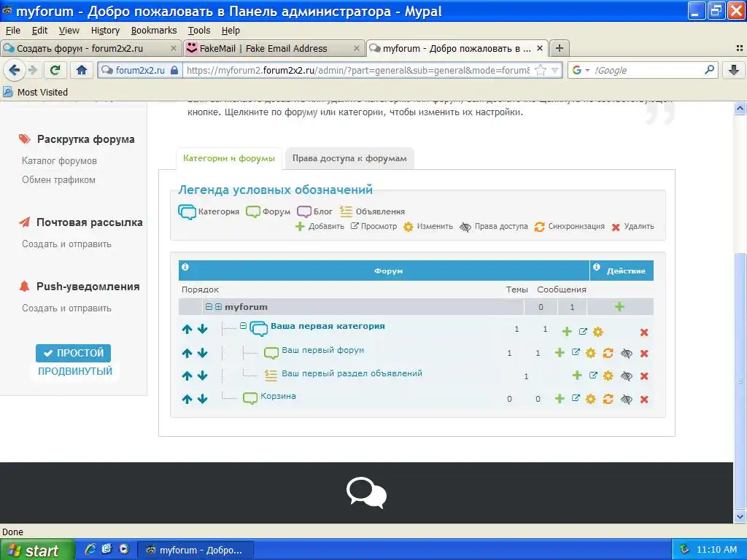
Task: Toggle access rights for Ваш первый раздел объявлений
Action: (x=627, y=376)
